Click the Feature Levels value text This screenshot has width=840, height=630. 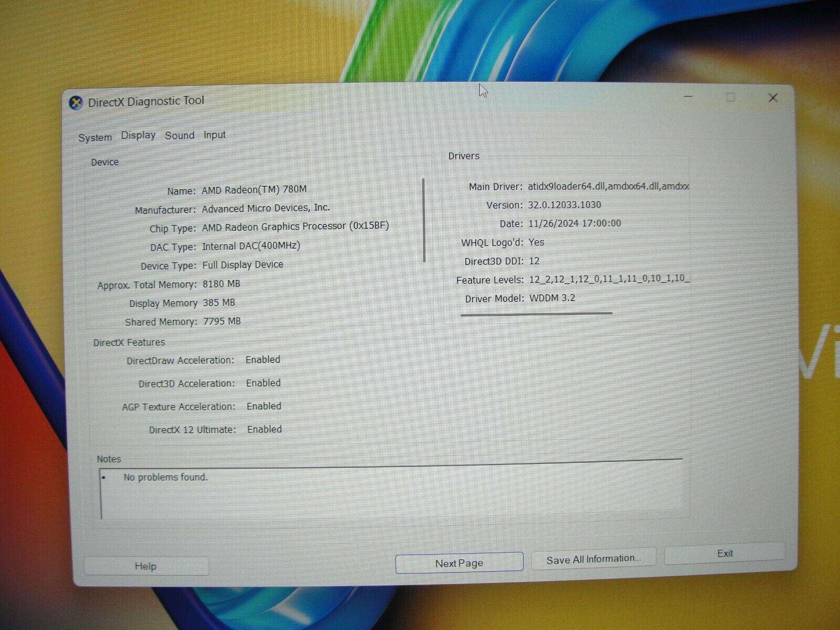click(609, 279)
